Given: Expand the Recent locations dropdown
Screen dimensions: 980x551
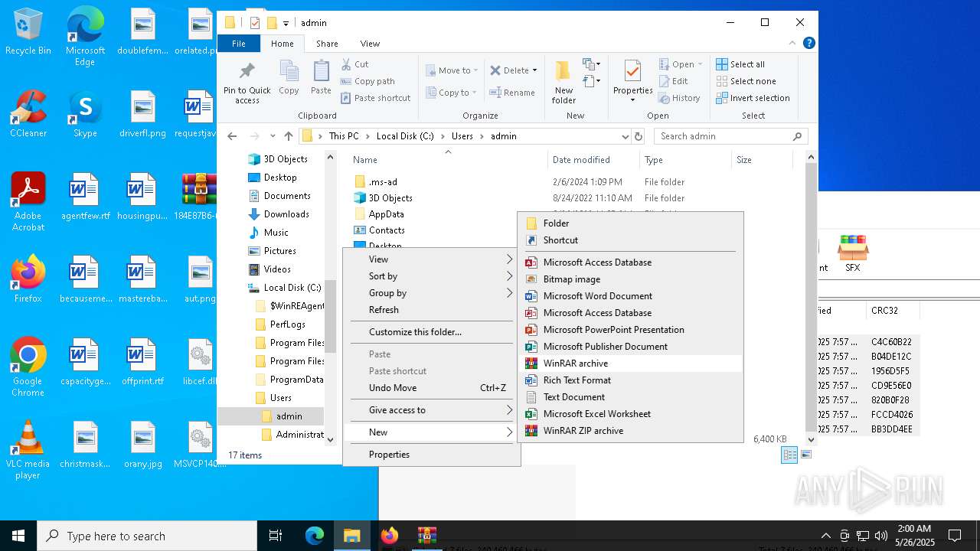Looking at the screenshot, I should tap(273, 136).
